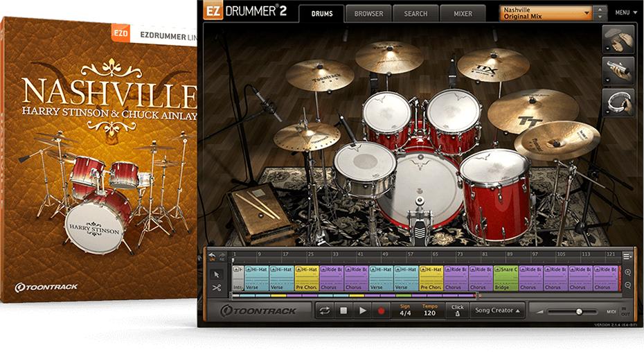Zoom out the song track timeline

click(x=627, y=285)
